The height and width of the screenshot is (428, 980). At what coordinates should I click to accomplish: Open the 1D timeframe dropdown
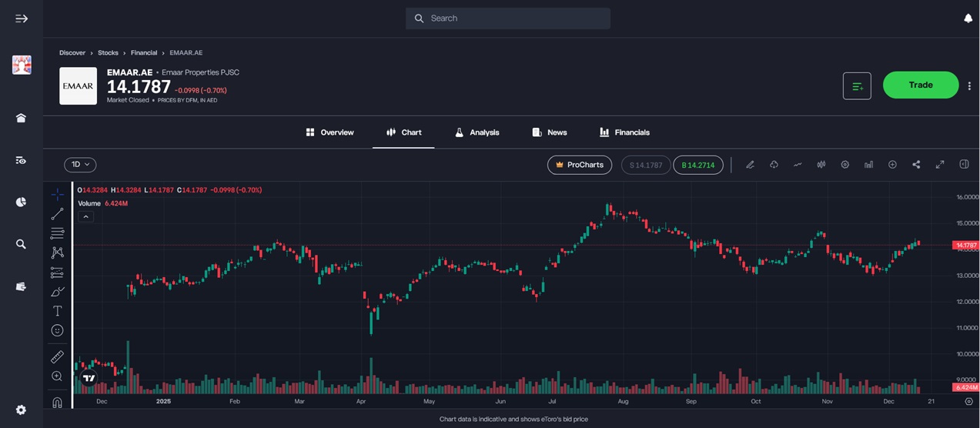pos(80,165)
